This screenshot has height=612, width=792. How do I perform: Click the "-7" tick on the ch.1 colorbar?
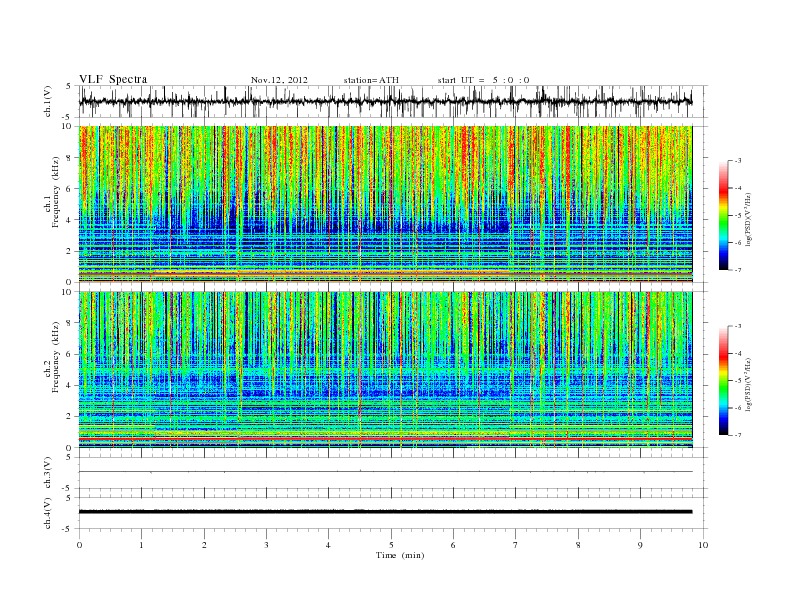pyautogui.click(x=738, y=270)
